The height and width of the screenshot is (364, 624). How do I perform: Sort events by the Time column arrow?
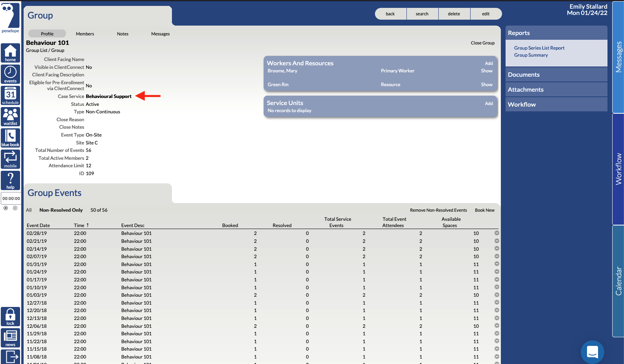click(88, 225)
